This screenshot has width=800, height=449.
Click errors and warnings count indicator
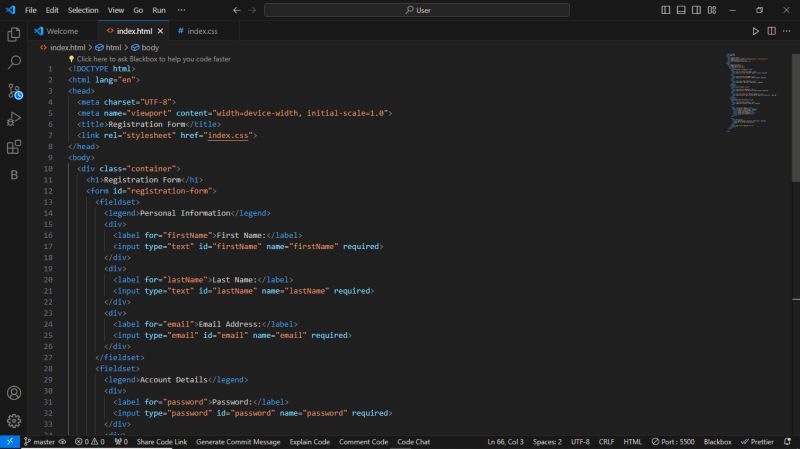(x=89, y=442)
